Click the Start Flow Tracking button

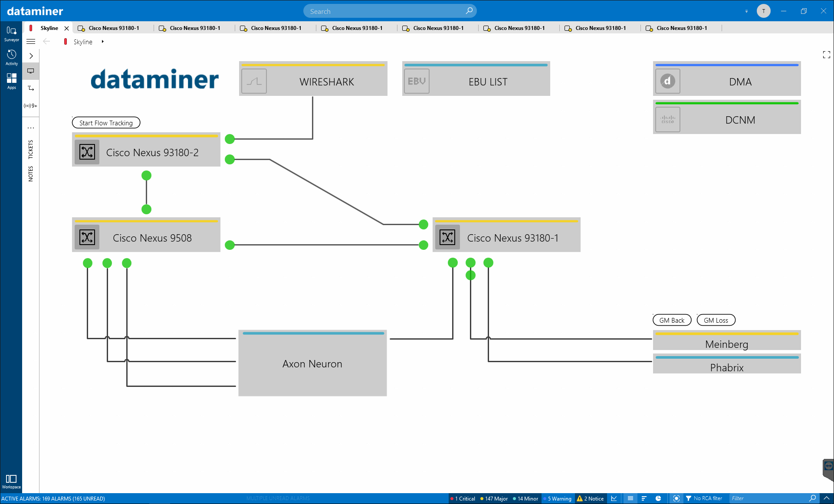coord(106,123)
